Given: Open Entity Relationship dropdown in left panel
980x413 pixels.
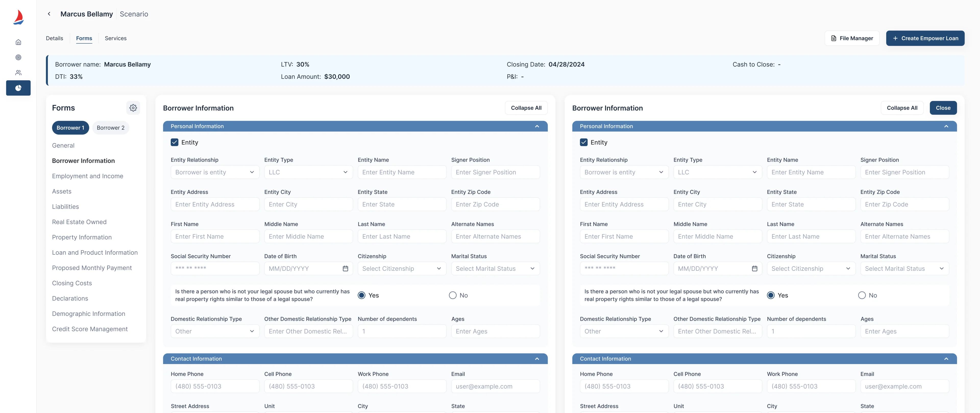Looking at the screenshot, I should (215, 173).
